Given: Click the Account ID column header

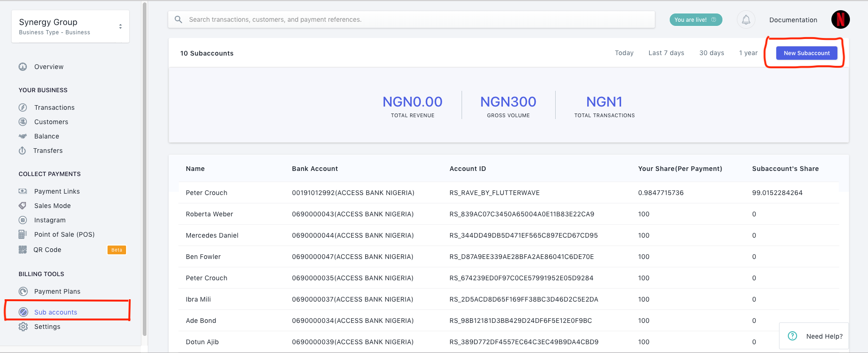Looking at the screenshot, I should coord(468,169).
